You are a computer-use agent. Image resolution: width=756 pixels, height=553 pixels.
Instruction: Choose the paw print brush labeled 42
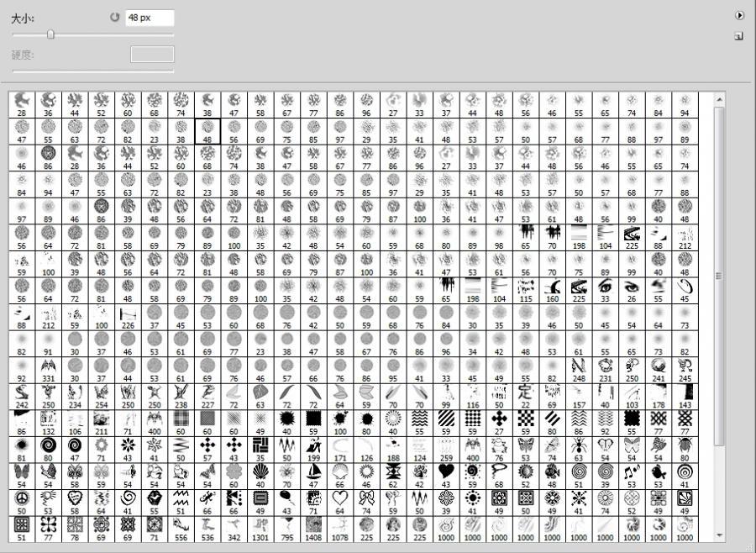click(x=419, y=477)
